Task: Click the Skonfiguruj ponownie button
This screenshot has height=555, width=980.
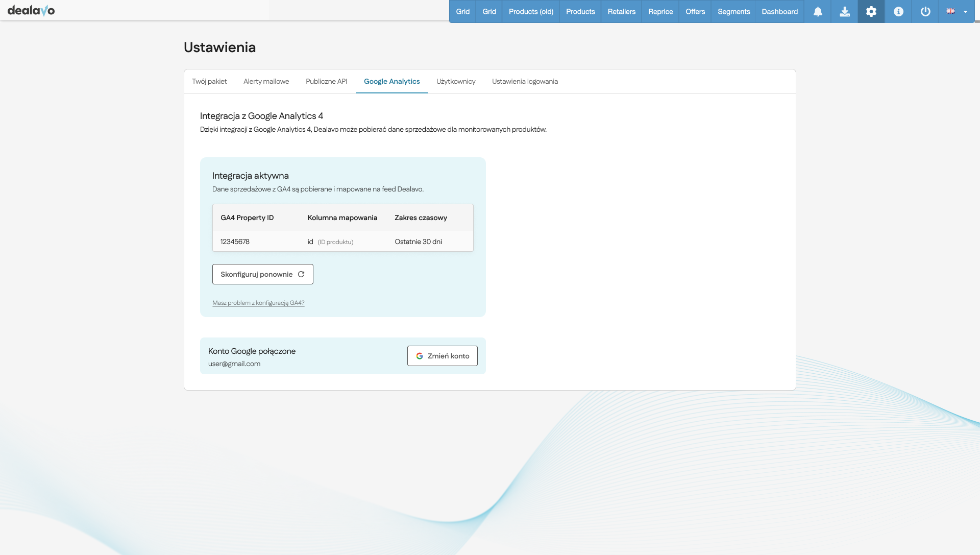Action: [x=262, y=274]
